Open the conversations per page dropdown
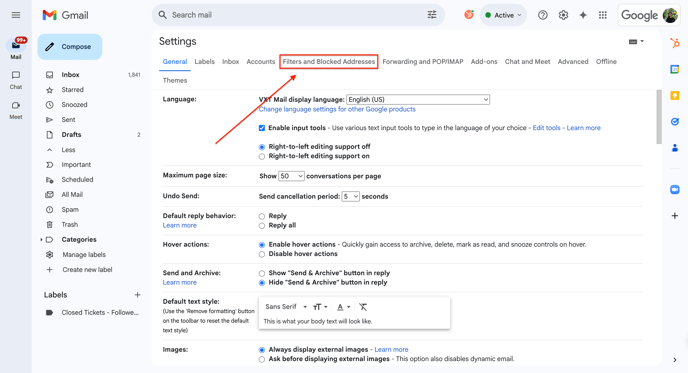The height and width of the screenshot is (373, 688). tap(291, 176)
